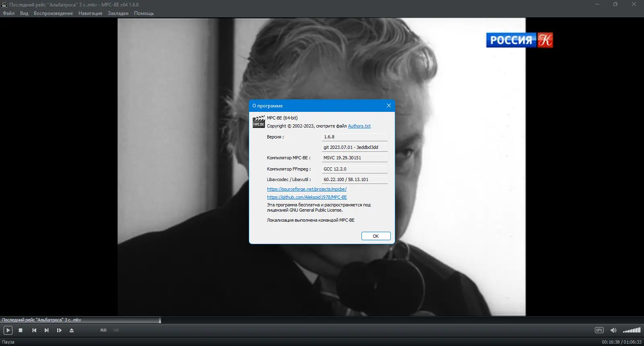The width and height of the screenshot is (644, 346).
Task: Open the sourceforge.net mpcbe project link
Action: tap(307, 189)
